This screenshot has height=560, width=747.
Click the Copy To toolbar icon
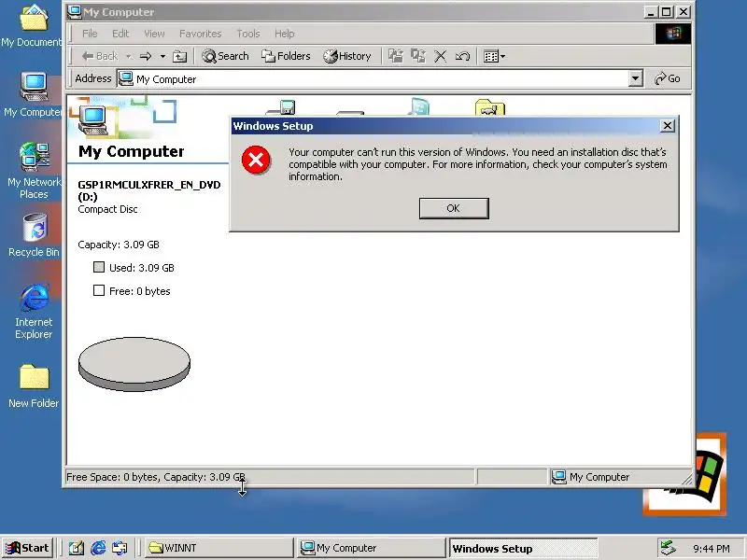417,56
